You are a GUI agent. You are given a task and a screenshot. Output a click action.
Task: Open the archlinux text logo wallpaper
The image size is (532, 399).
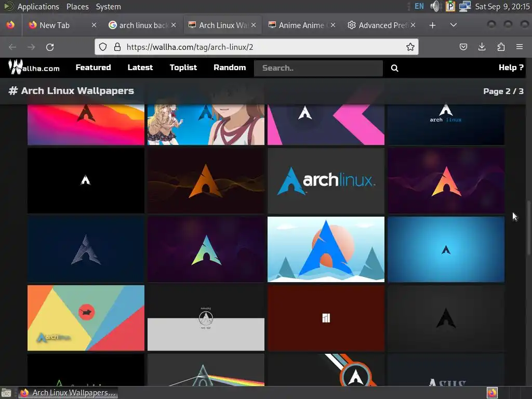tap(326, 181)
